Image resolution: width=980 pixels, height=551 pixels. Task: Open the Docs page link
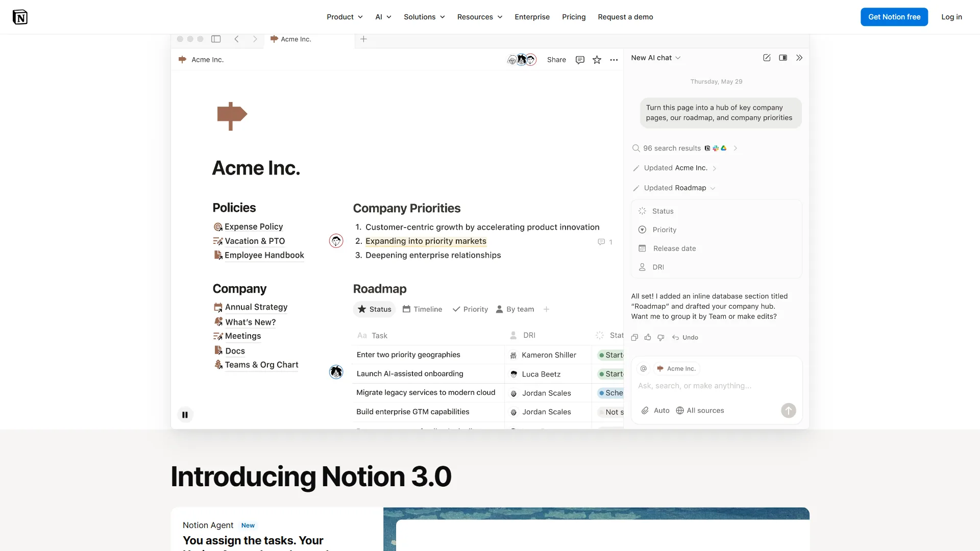230,351
